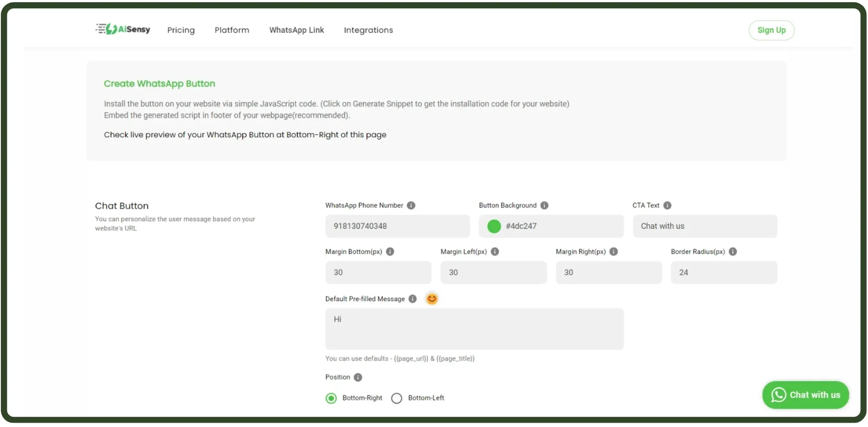This screenshot has width=868, height=427.
Task: Click the Chat with us WhatsApp button
Action: tap(806, 395)
